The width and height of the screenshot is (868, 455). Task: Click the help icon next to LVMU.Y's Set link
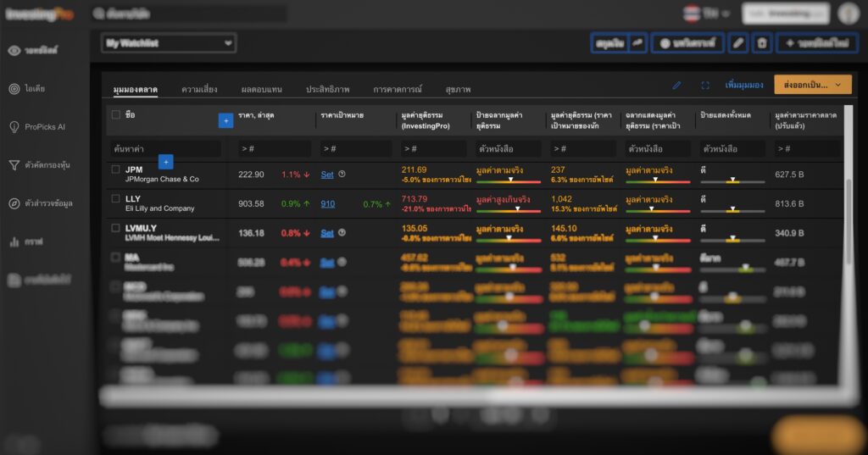click(x=342, y=232)
